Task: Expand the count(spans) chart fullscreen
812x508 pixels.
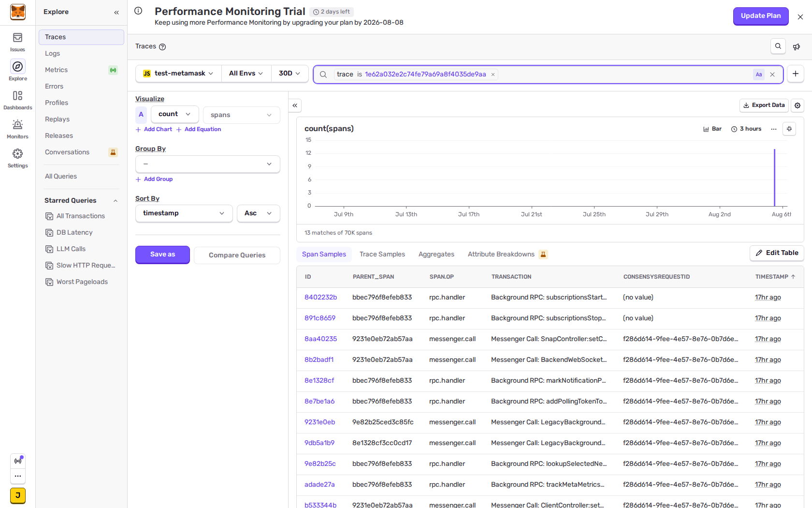Action: (789, 129)
